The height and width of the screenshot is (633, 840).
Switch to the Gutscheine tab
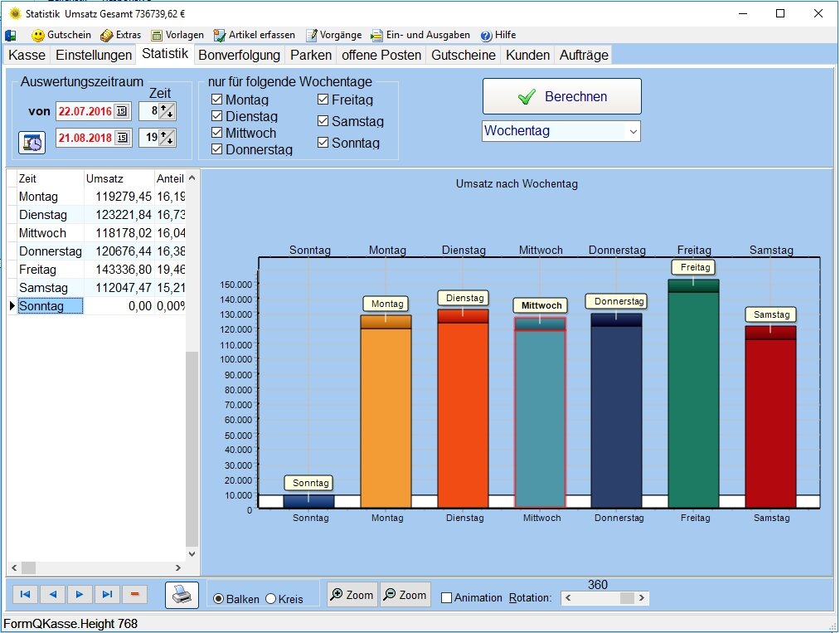tap(464, 56)
